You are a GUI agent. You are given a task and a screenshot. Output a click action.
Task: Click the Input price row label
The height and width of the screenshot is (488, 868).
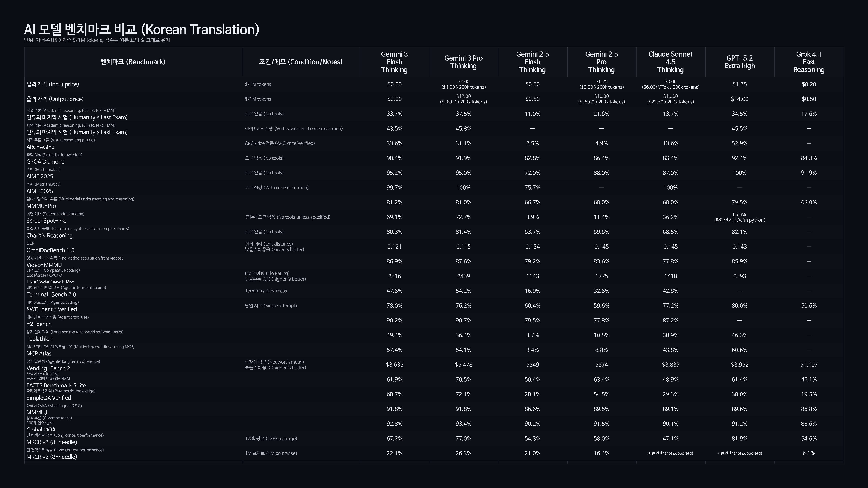tap(53, 84)
